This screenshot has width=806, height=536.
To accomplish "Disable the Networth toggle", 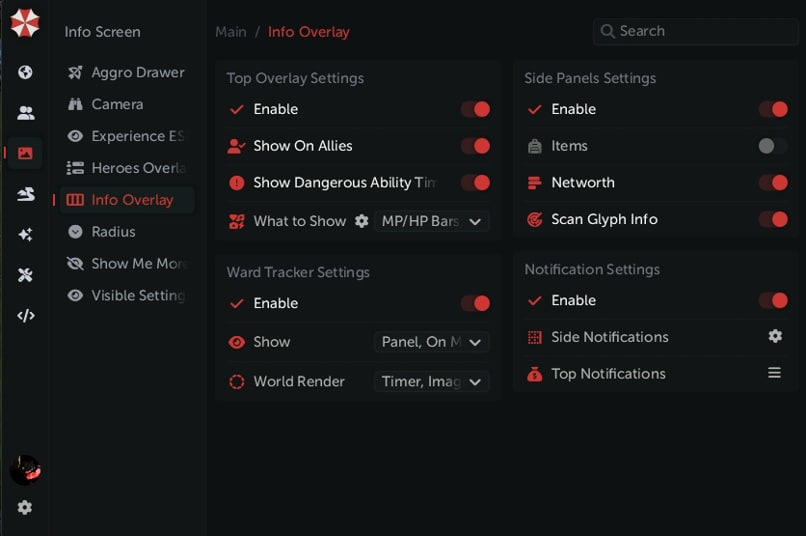I will (x=772, y=183).
